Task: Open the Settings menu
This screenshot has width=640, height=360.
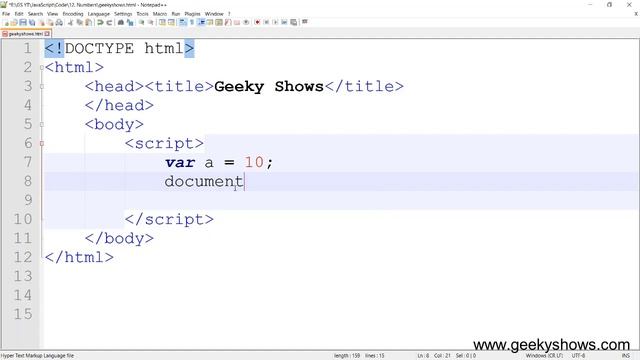Action: coord(123,14)
